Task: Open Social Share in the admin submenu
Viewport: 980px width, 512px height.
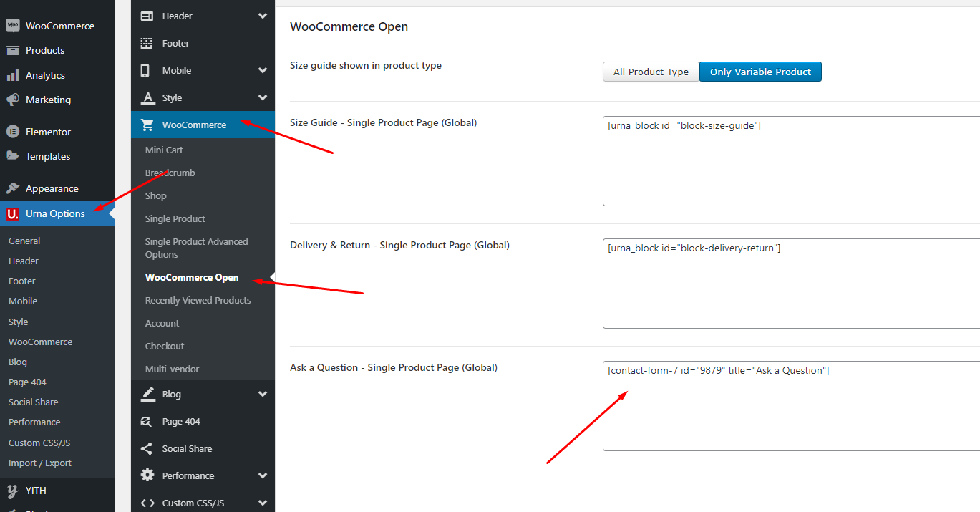Action: coord(34,402)
